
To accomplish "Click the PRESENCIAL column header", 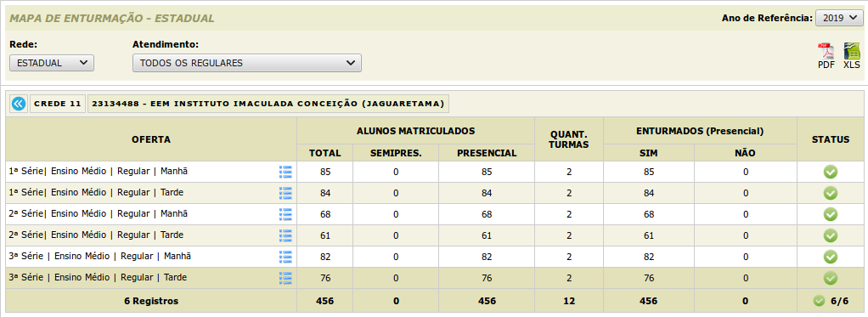I will tap(487, 153).
